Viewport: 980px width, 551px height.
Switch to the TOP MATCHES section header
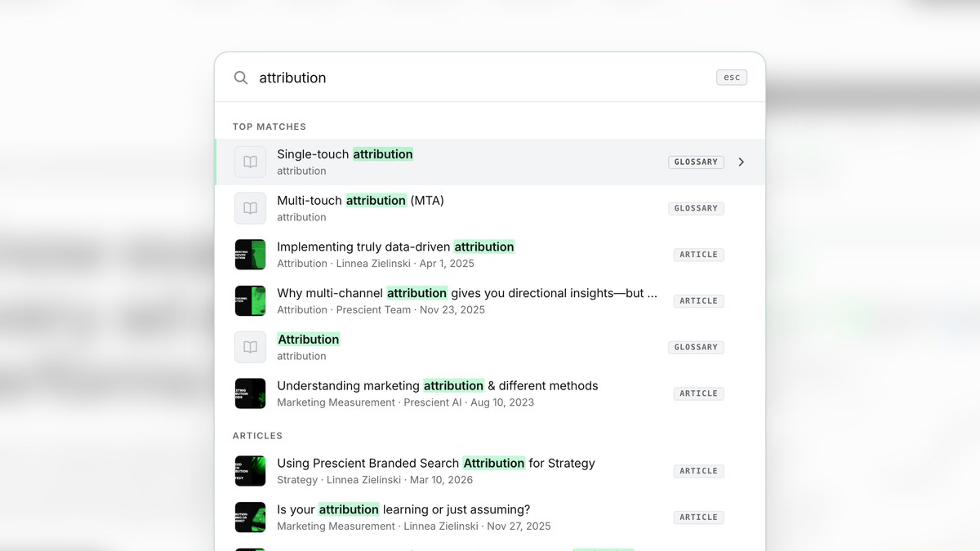[269, 127]
